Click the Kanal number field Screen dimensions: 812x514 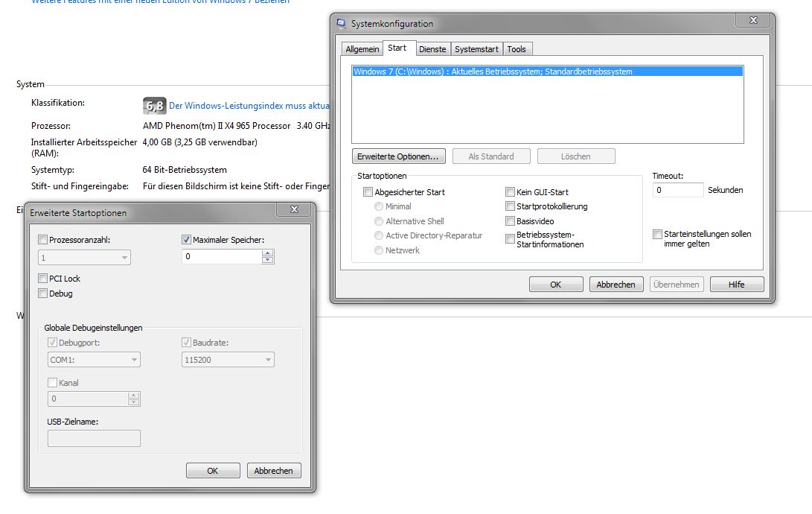(88, 399)
